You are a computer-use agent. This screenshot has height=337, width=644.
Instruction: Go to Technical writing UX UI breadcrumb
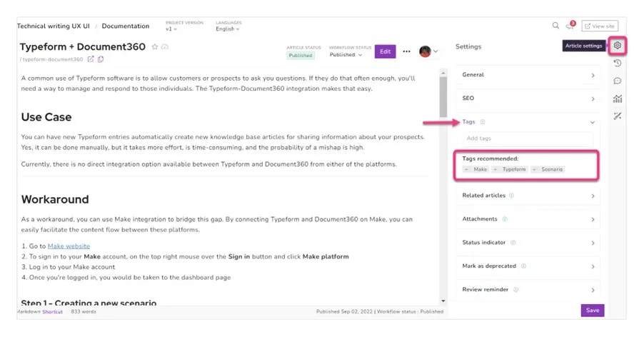(x=53, y=26)
